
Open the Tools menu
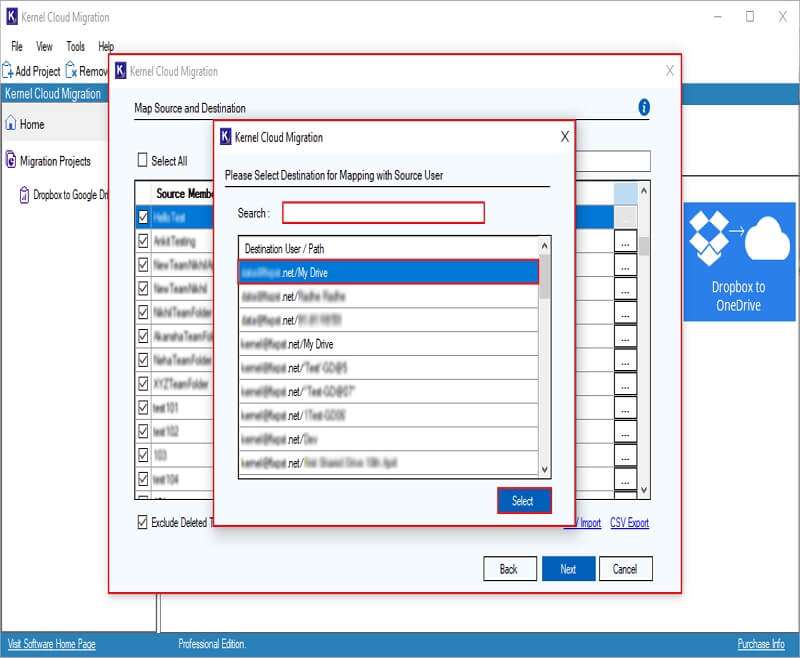[x=76, y=46]
